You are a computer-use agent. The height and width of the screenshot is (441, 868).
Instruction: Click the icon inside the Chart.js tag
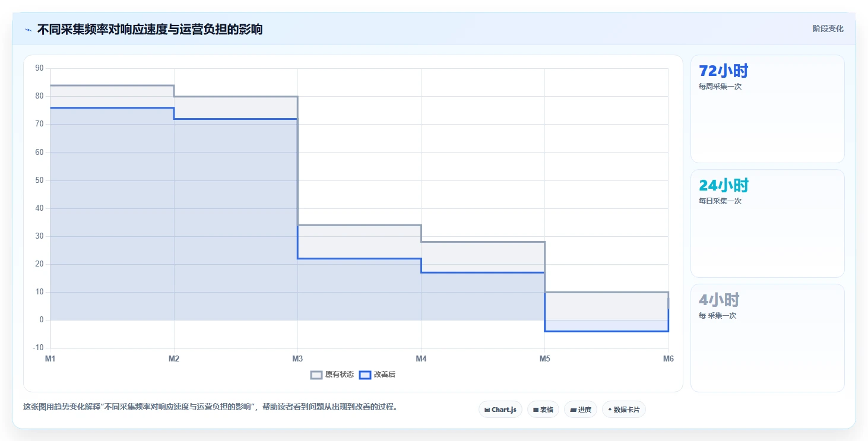tap(487, 410)
